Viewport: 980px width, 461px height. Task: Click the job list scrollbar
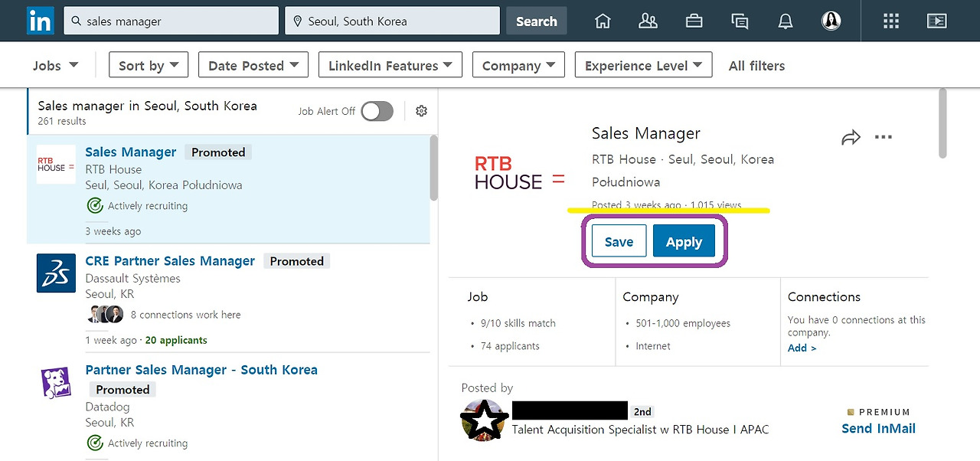click(x=434, y=168)
